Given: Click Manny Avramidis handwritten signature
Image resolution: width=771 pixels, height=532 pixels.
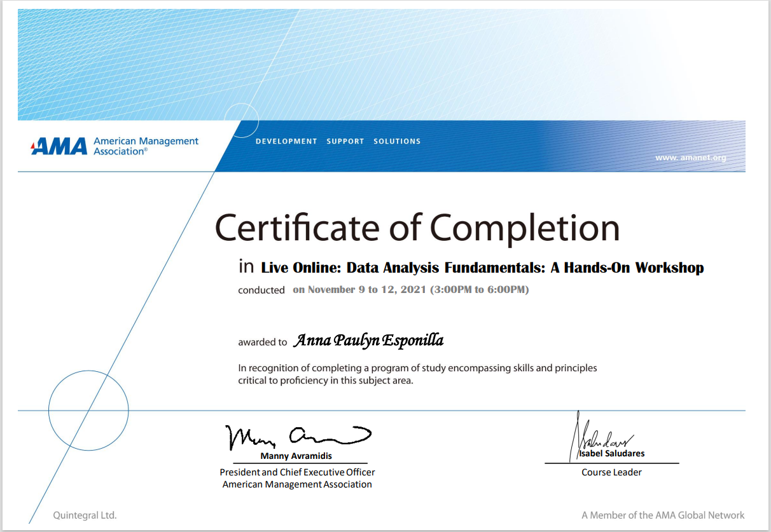Looking at the screenshot, I should click(x=298, y=437).
